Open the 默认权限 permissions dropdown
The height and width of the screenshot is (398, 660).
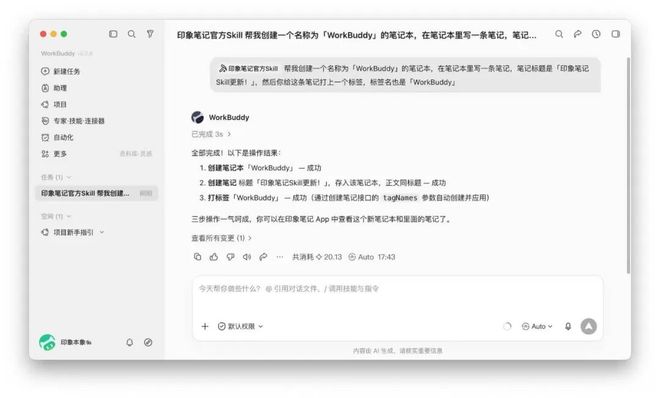click(x=240, y=326)
